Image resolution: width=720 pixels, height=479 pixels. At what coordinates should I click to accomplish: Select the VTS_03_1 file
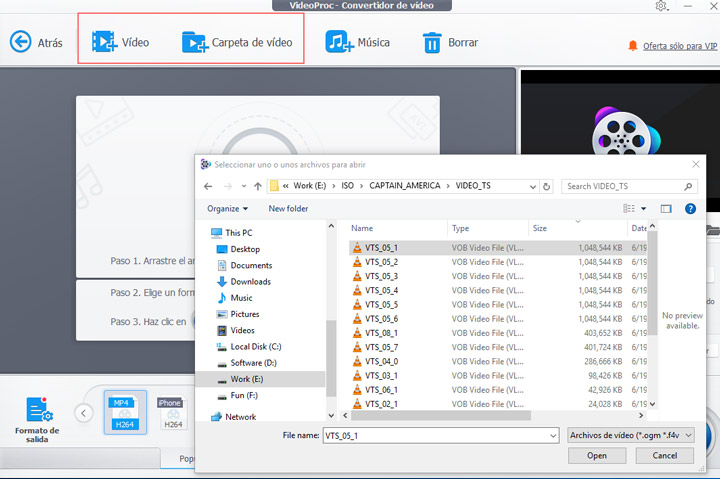(498, 376)
